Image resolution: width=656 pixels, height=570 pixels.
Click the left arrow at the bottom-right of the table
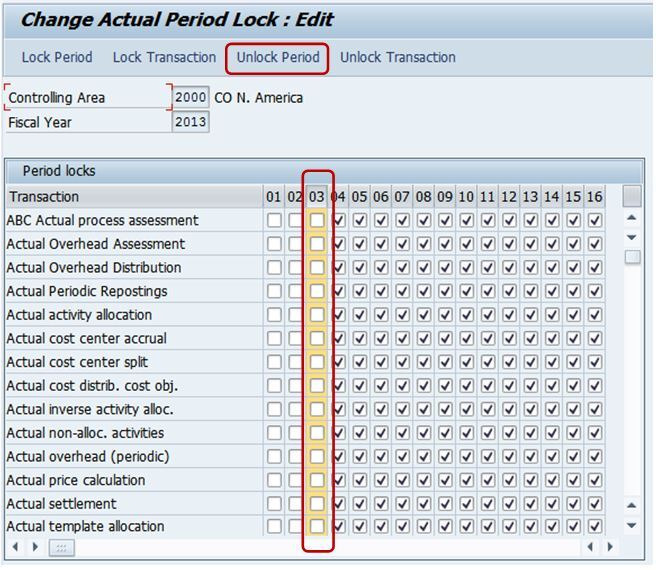tap(590, 547)
